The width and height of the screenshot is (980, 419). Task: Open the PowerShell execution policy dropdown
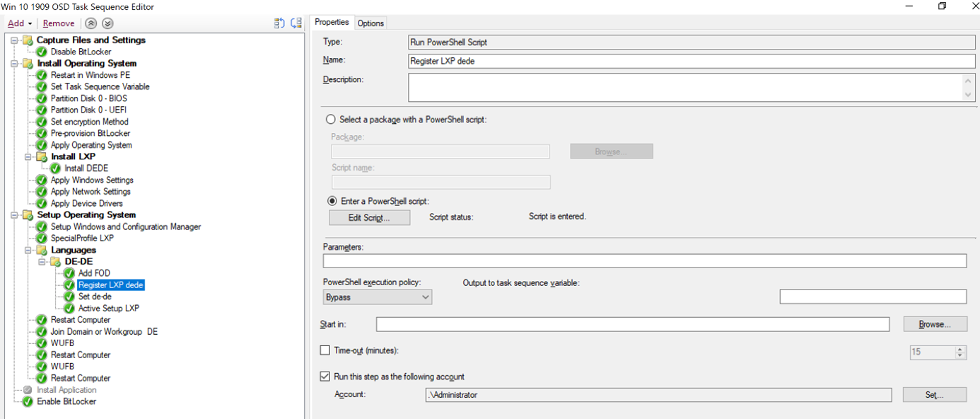pos(426,297)
